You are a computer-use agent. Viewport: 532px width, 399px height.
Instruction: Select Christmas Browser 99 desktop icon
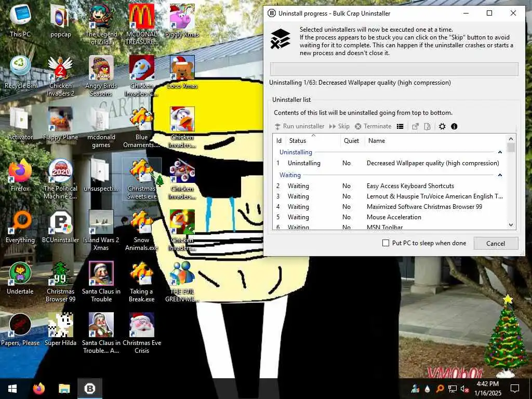coord(60,282)
